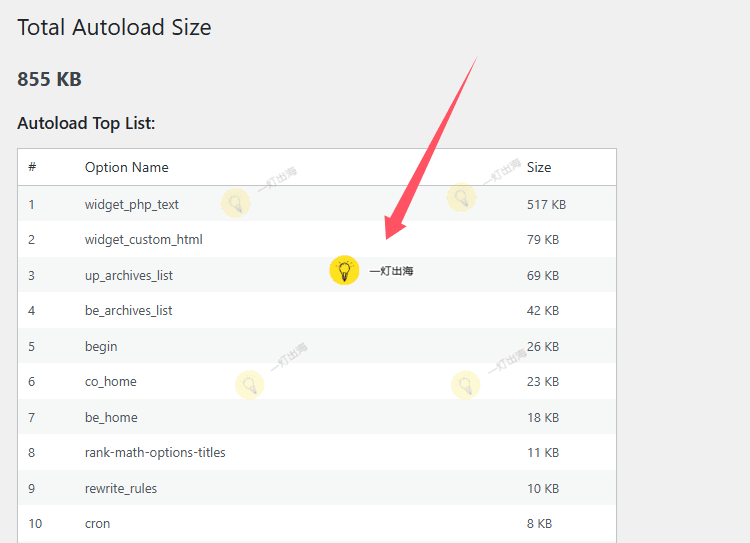Screen dimensions: 750x543
Task: Select the be_home option name
Action: (111, 417)
